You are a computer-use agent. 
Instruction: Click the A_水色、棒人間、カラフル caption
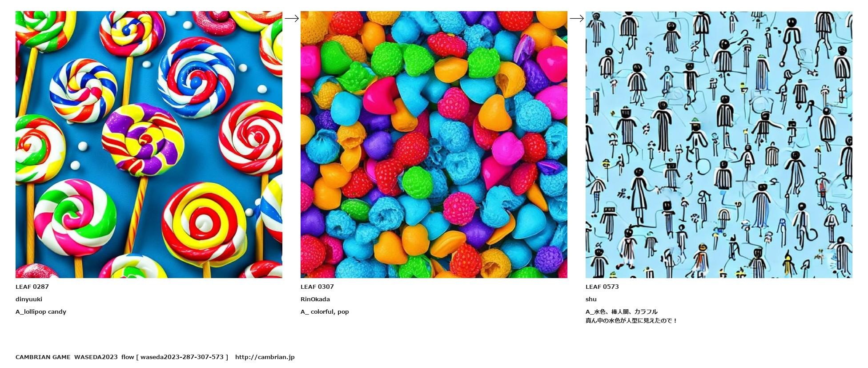622,311
